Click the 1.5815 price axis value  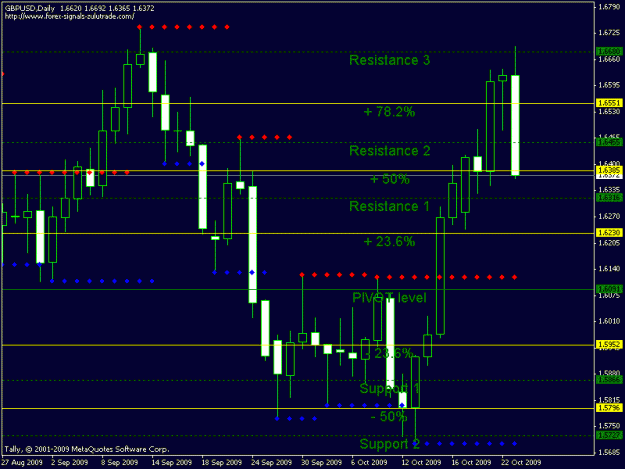[x=610, y=400]
